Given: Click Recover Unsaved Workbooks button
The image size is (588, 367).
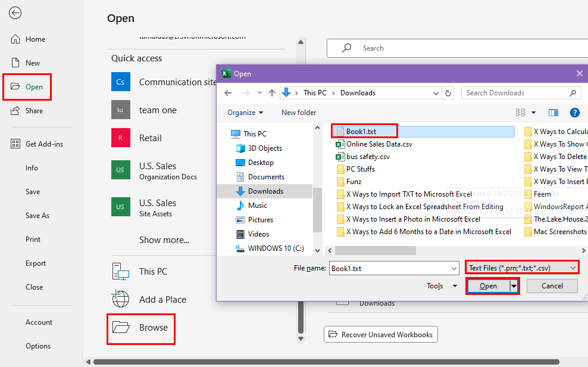Looking at the screenshot, I should pos(381,334).
